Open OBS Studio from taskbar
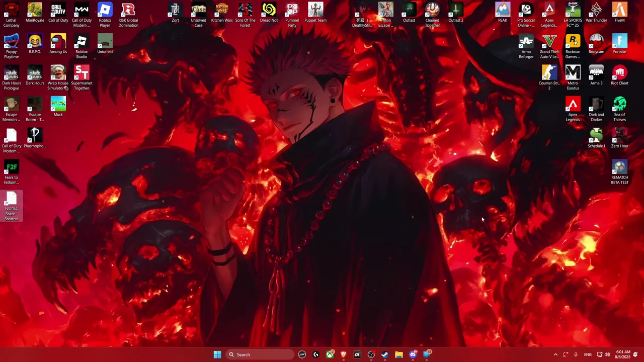This screenshot has height=362, width=644. (x=371, y=354)
